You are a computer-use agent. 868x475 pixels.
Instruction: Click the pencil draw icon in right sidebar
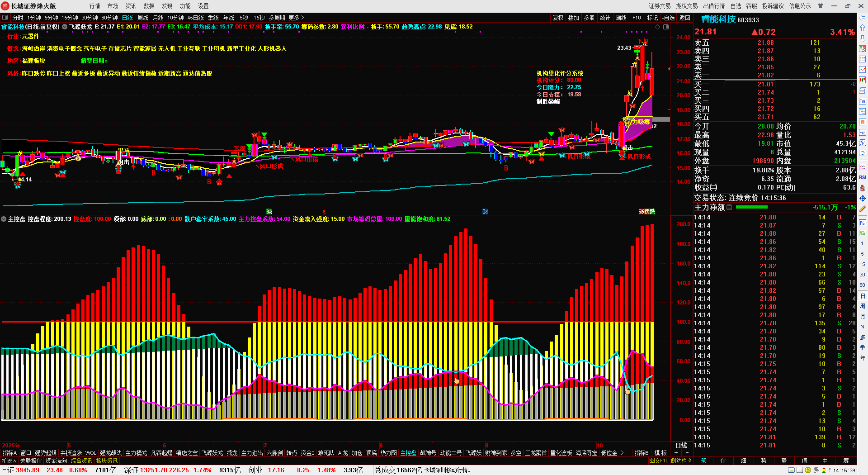point(863,209)
